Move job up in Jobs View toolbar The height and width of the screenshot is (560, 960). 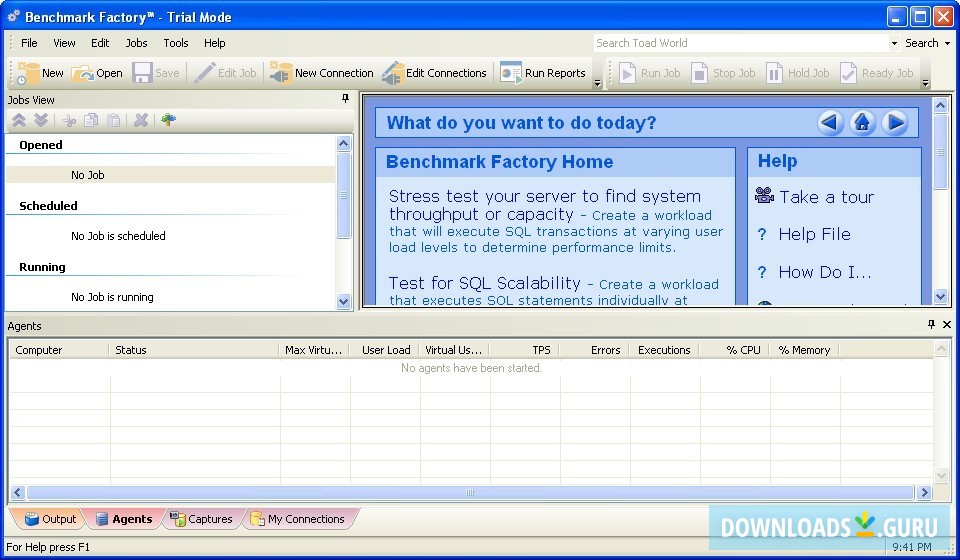pyautogui.click(x=19, y=120)
